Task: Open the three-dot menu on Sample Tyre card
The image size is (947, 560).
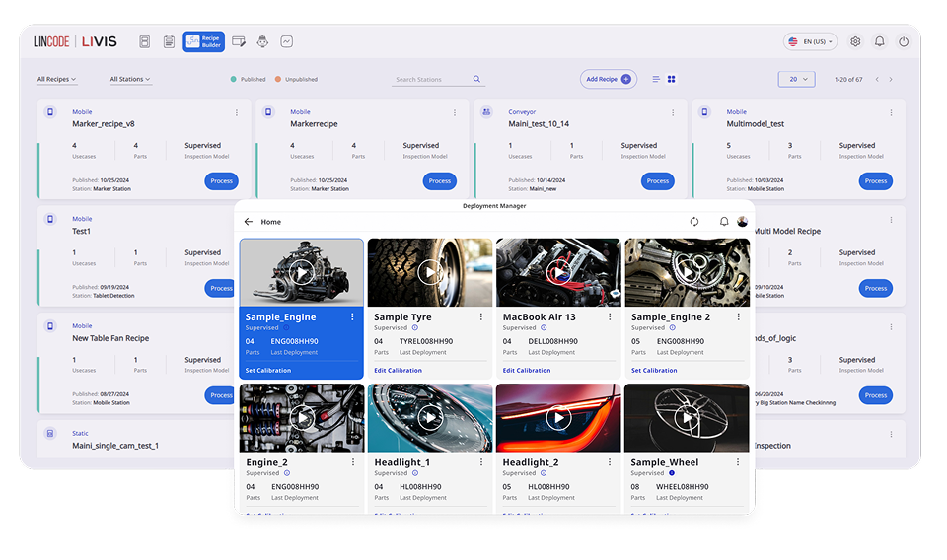Action: (481, 317)
